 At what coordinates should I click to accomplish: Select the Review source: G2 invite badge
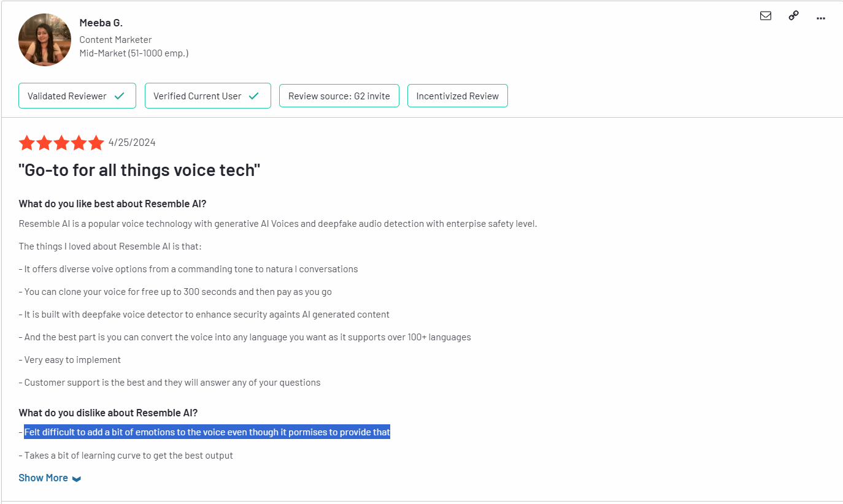[x=339, y=96]
